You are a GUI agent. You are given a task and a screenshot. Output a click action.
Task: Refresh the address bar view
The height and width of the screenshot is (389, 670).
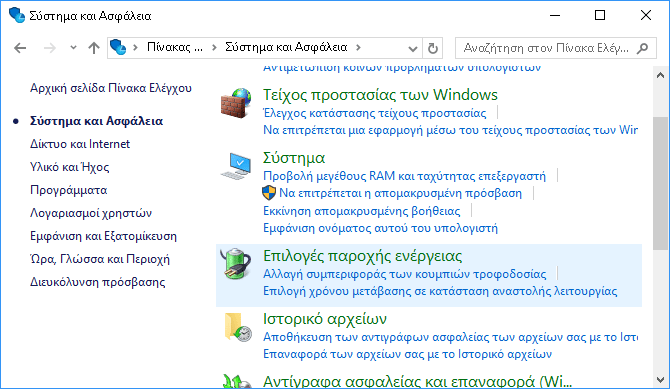[432, 48]
